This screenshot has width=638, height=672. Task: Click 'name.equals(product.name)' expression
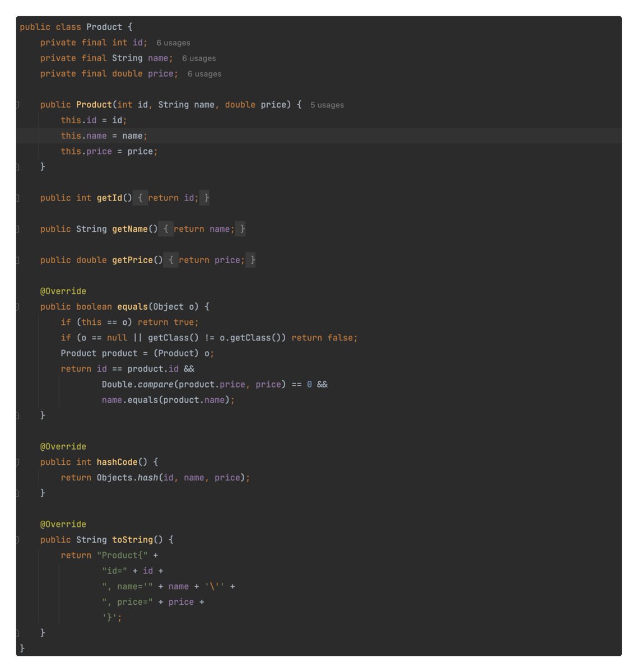pyautogui.click(x=166, y=400)
